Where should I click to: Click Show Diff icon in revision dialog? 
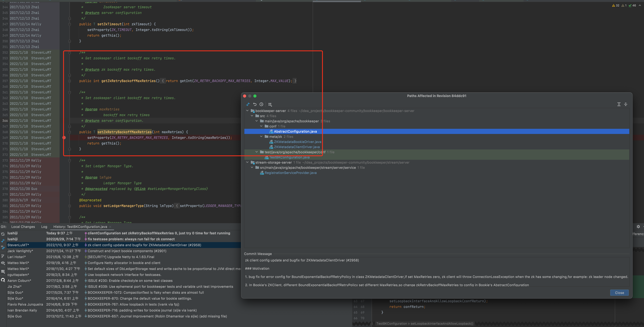click(x=248, y=104)
